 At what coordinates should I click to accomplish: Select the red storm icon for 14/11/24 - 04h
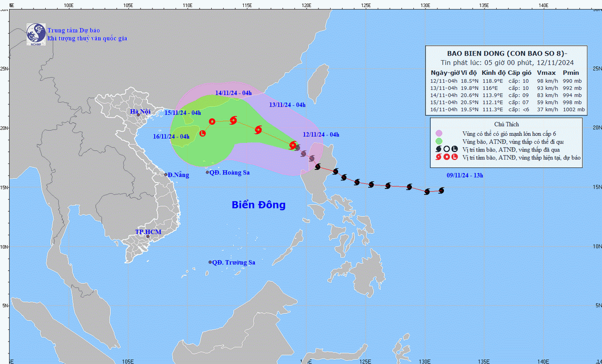pyautogui.click(x=233, y=120)
